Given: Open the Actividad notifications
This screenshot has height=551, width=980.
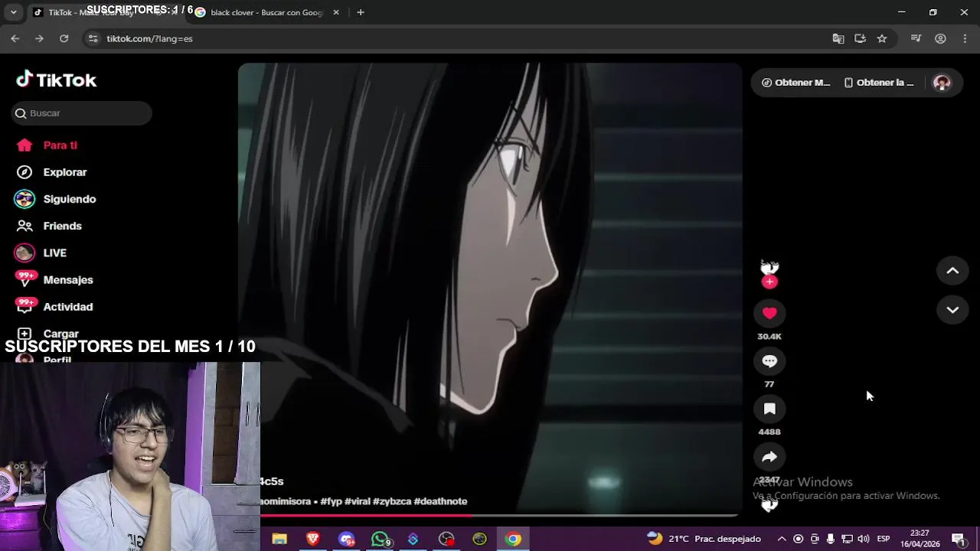Looking at the screenshot, I should point(54,307).
